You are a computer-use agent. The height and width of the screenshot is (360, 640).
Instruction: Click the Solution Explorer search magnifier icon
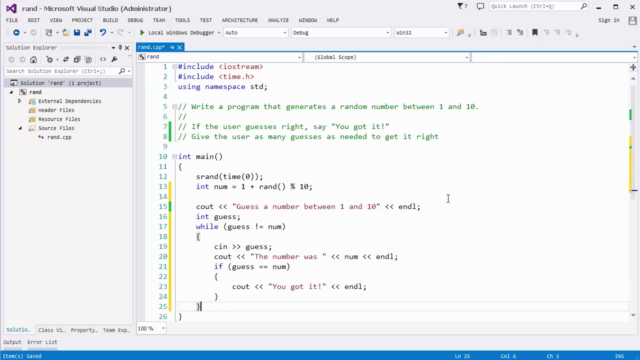coord(122,71)
